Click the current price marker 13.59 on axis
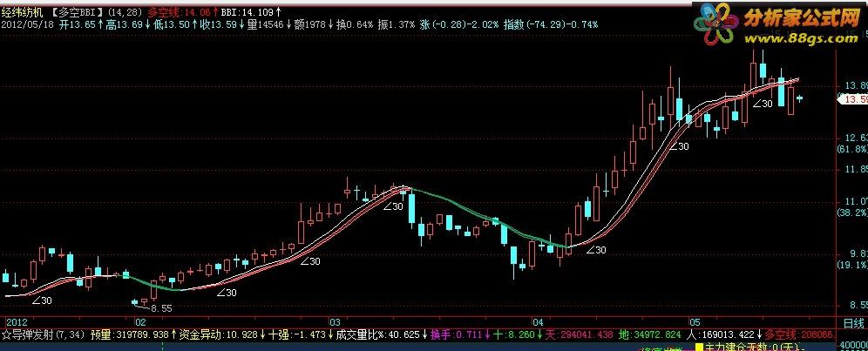The width and height of the screenshot is (868, 351). 853,99
